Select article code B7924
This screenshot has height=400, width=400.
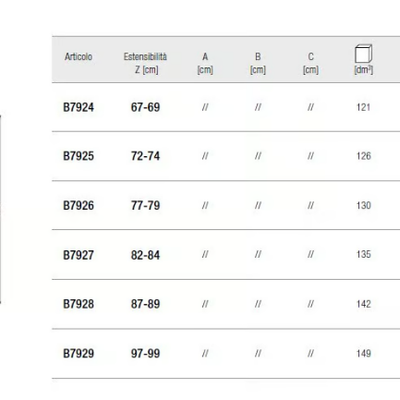coord(79,107)
